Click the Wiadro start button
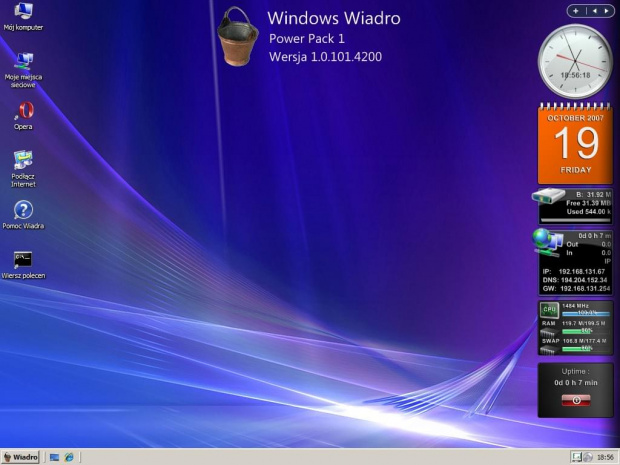Screen dimensions: 620x465 21,457
